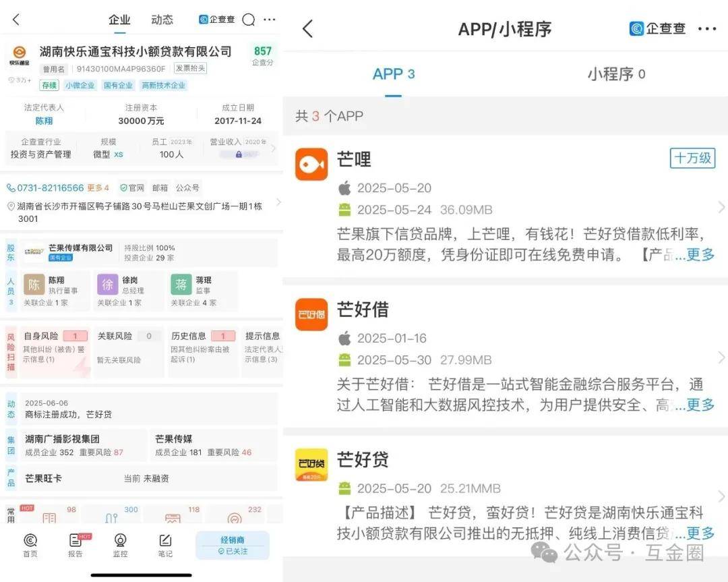This screenshot has width=728, height=582.
Task: Tap the 芒哩 app icon
Action: click(x=311, y=164)
